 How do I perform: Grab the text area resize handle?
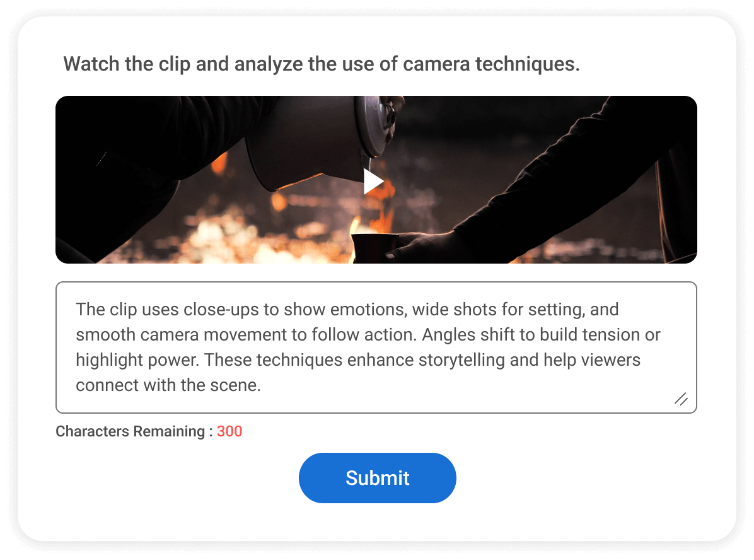[681, 399]
